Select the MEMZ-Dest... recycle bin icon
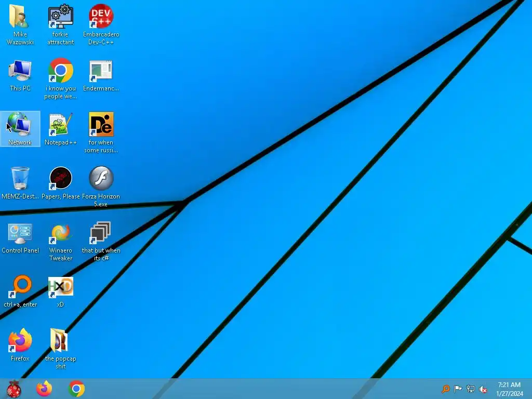The height and width of the screenshot is (399, 532). 20,183
